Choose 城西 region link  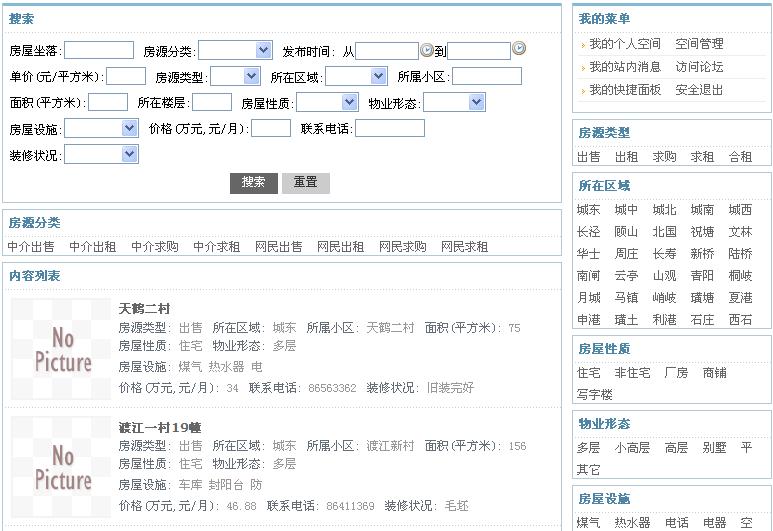click(740, 210)
